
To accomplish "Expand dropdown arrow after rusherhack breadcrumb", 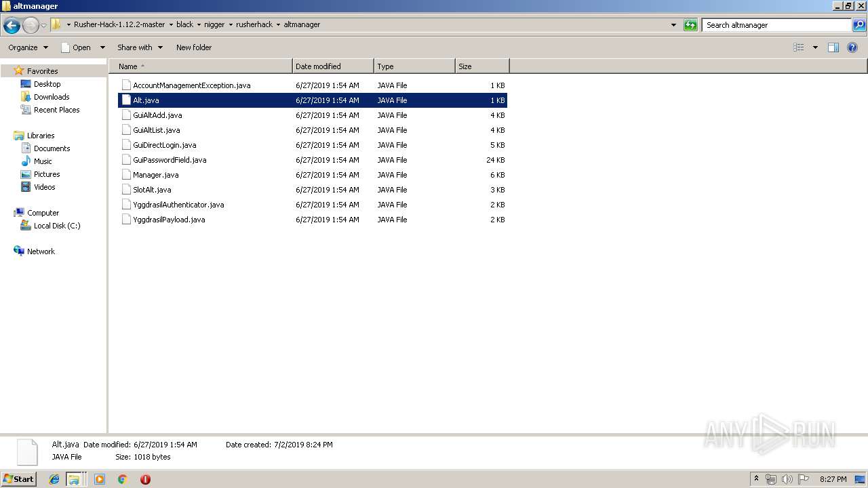I will (278, 24).
